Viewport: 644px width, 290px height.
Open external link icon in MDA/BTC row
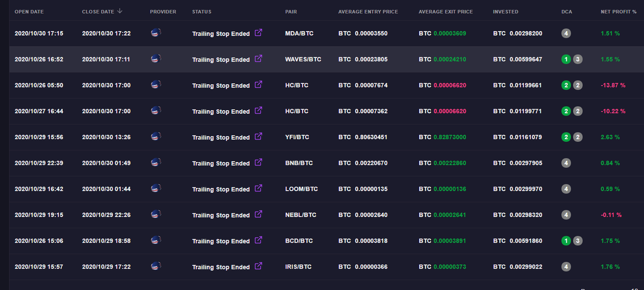(258, 32)
